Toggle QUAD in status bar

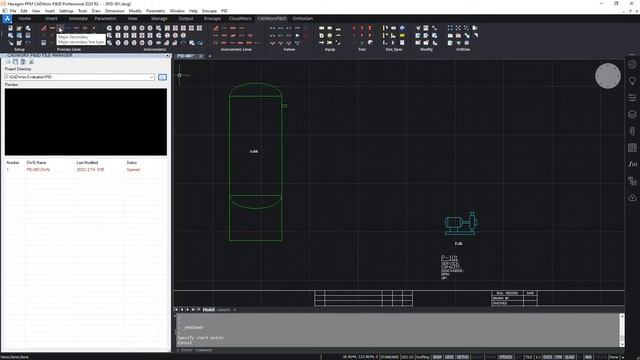tap(570, 357)
